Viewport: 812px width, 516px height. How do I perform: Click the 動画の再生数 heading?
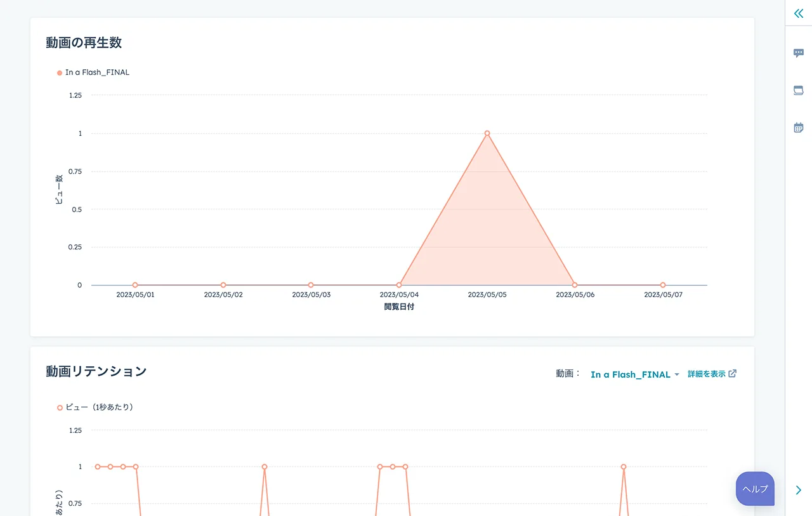[x=84, y=43]
